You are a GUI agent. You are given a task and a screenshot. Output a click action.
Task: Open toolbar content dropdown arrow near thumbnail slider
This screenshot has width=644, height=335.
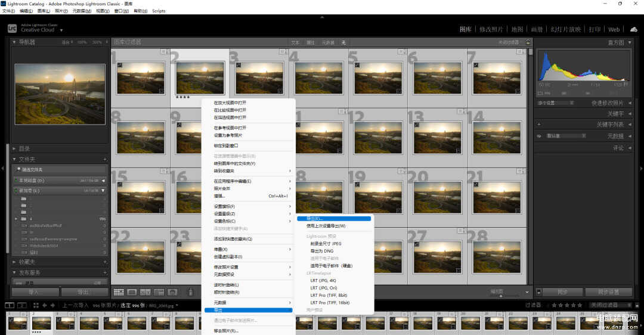(x=527, y=292)
